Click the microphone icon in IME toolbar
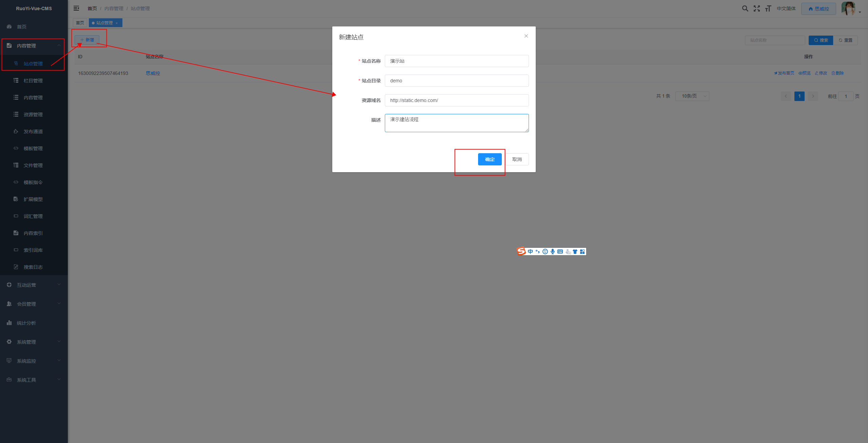This screenshot has width=868, height=443. click(553, 251)
